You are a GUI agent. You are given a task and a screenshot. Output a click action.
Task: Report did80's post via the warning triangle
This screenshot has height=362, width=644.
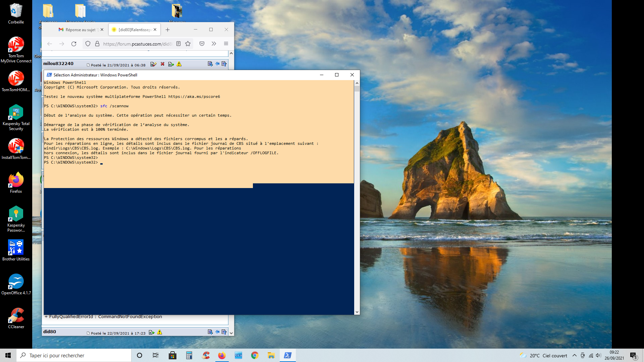[160, 333]
